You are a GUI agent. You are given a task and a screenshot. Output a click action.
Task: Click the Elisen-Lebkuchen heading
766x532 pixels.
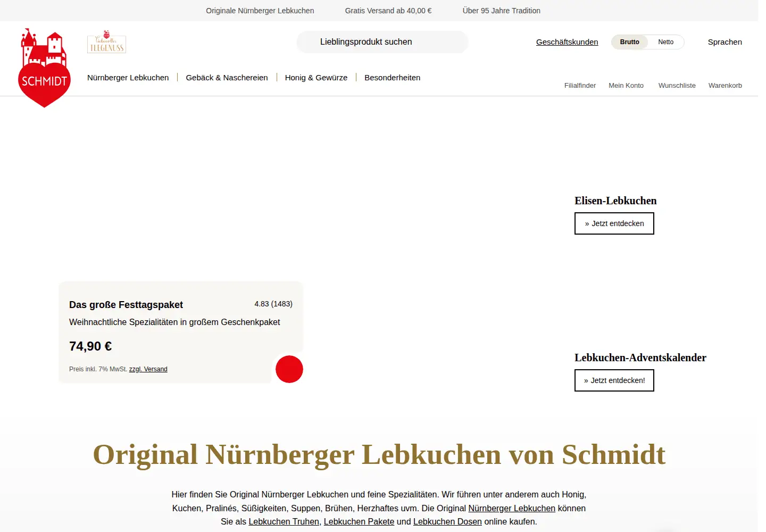(615, 201)
